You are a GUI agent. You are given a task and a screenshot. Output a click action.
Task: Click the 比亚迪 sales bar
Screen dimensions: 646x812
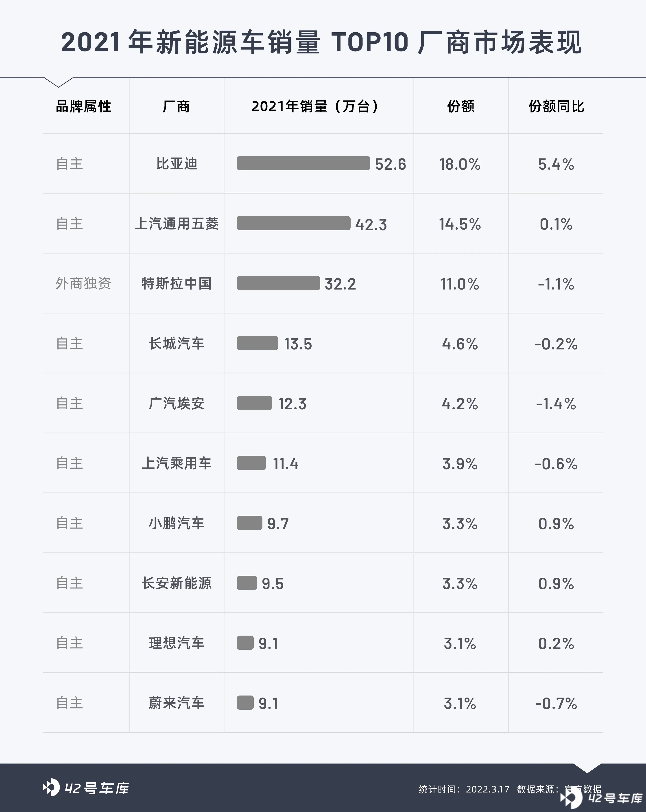pos(303,163)
